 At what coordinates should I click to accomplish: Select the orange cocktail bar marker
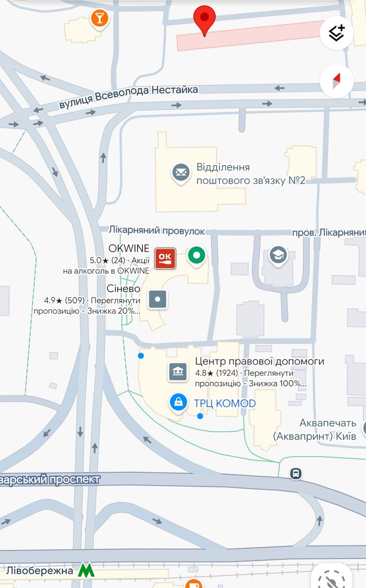[x=99, y=19]
